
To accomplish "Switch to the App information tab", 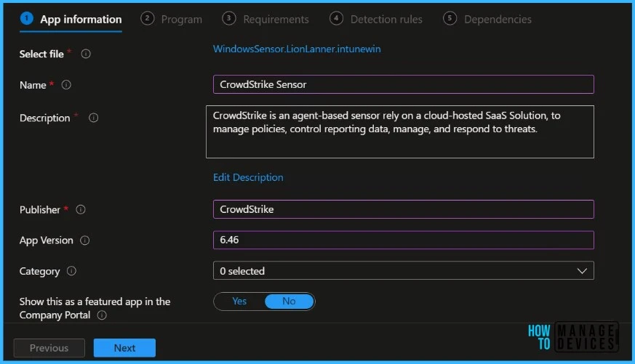I will 71,20.
